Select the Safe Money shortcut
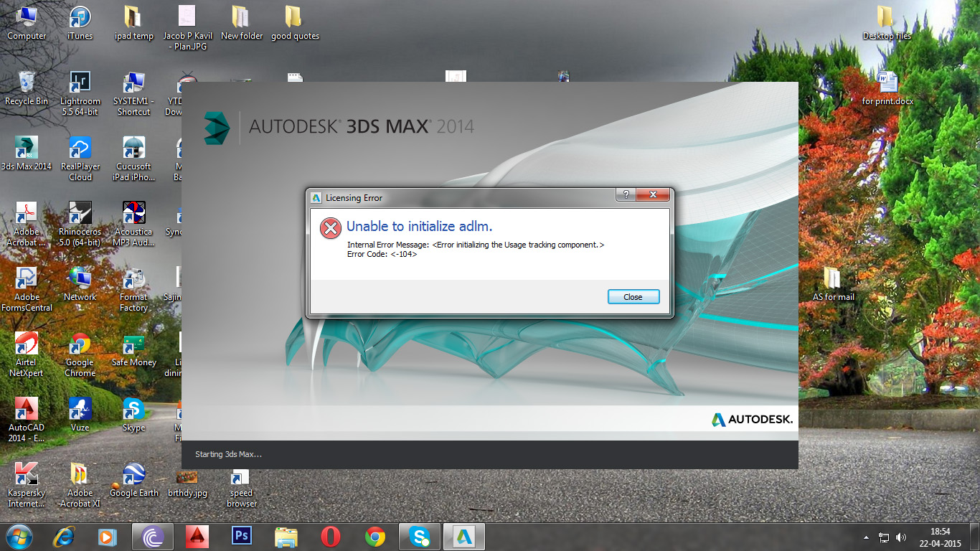The height and width of the screenshot is (551, 980). (133, 349)
